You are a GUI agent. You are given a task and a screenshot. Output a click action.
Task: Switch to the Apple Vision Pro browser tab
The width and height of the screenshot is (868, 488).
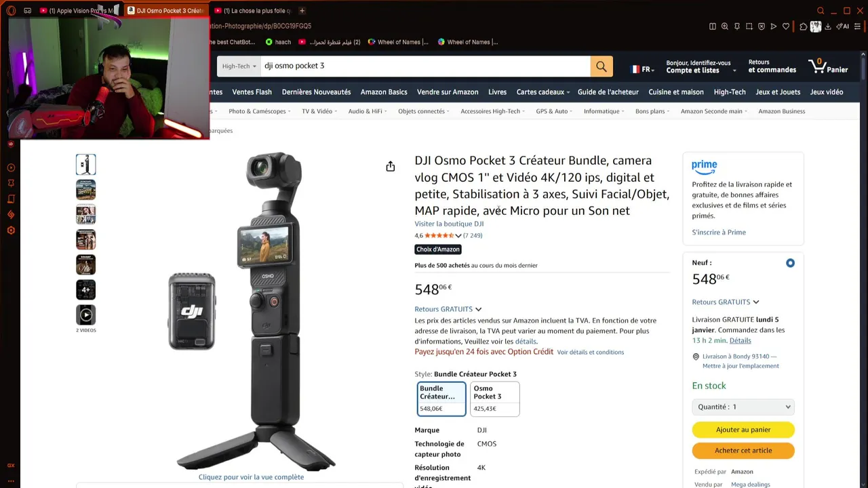pyautogui.click(x=76, y=11)
